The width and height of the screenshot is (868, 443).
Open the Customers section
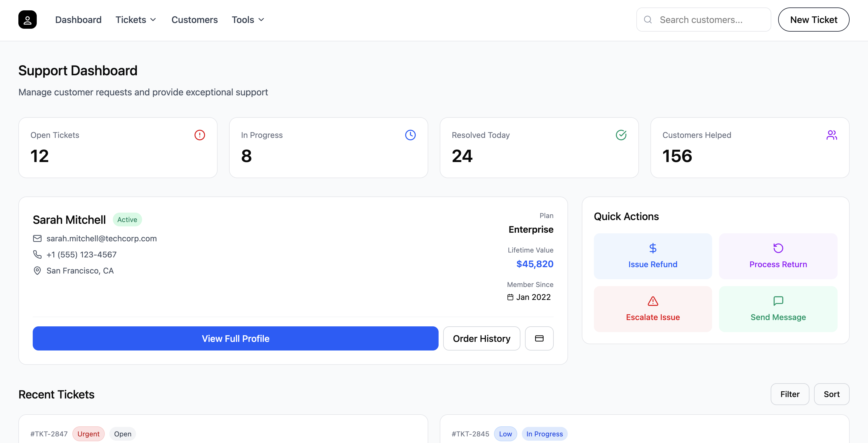tap(194, 20)
